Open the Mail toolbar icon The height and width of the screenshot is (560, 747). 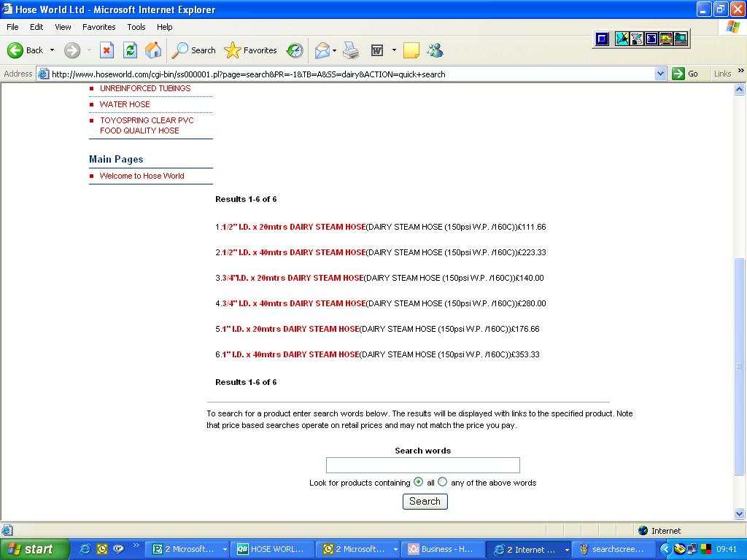click(x=322, y=50)
